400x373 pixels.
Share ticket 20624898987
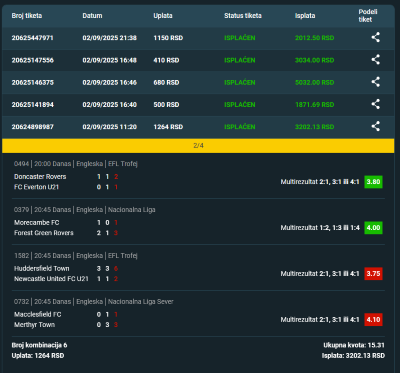click(376, 126)
